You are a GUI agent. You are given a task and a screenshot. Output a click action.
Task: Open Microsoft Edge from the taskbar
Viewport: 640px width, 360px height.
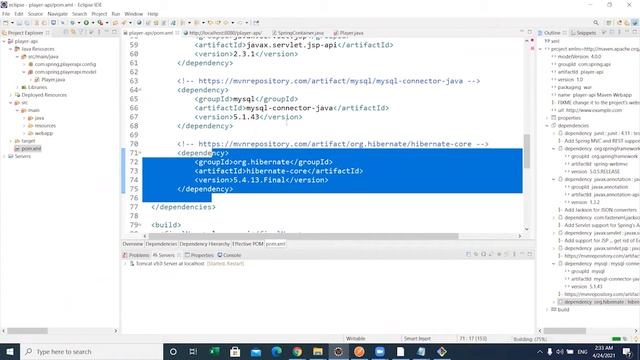(277, 351)
